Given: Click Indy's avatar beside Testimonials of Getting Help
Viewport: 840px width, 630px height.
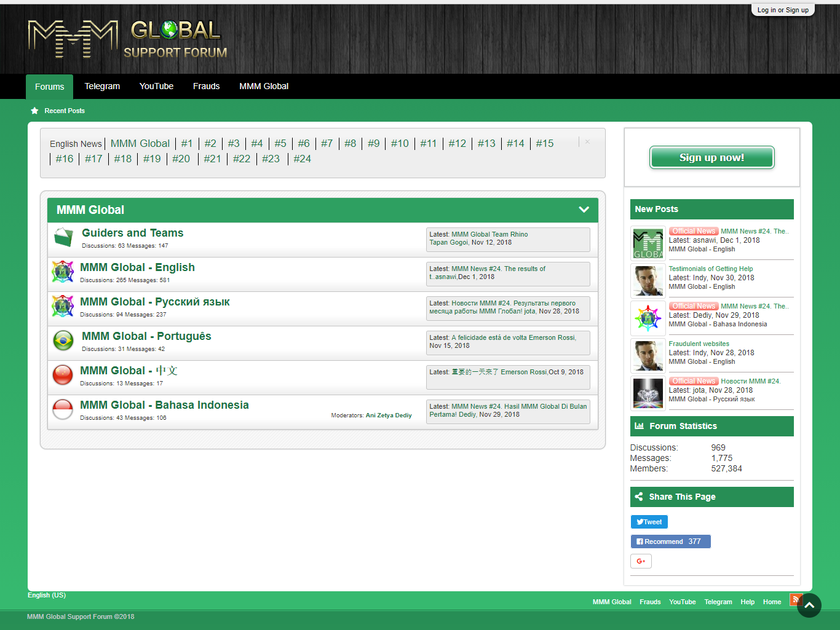Looking at the screenshot, I should pyautogui.click(x=648, y=281).
